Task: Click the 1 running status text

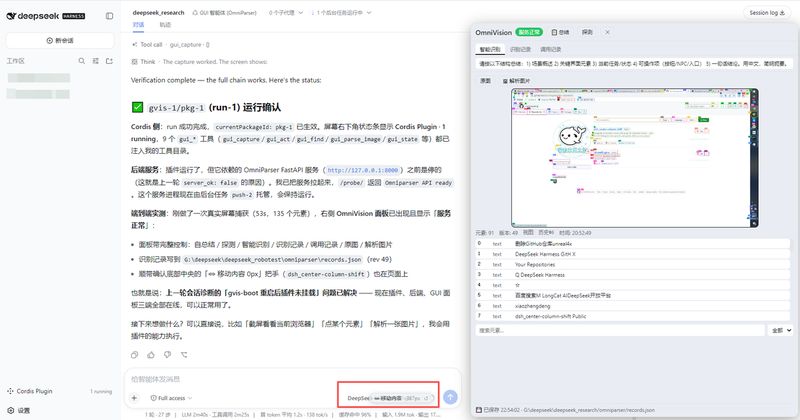Action: coord(101,392)
